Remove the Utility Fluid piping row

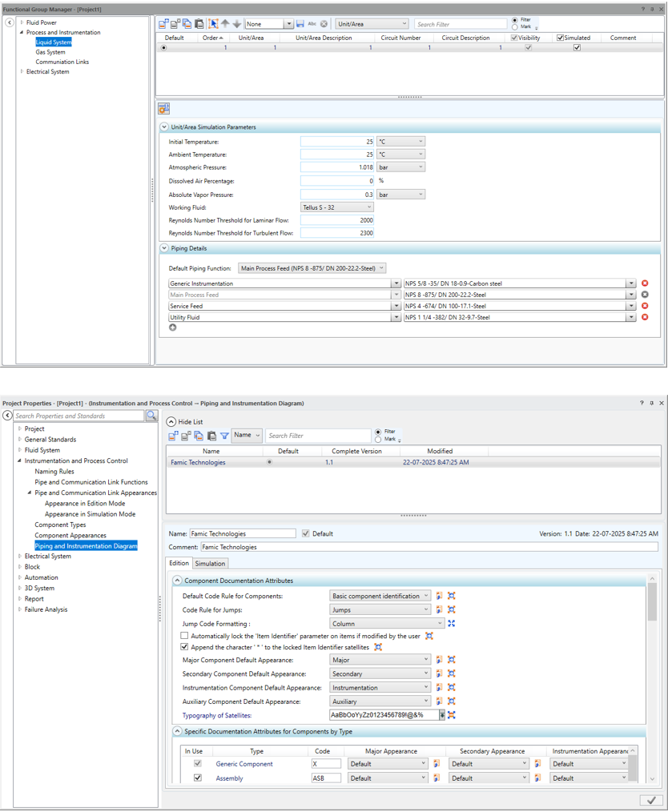click(645, 317)
